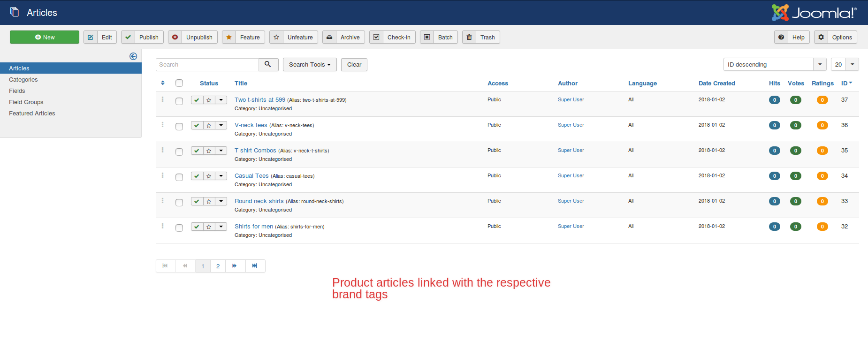Tick the checkbox for Shirts for men
This screenshot has width=868, height=364.
(179, 228)
